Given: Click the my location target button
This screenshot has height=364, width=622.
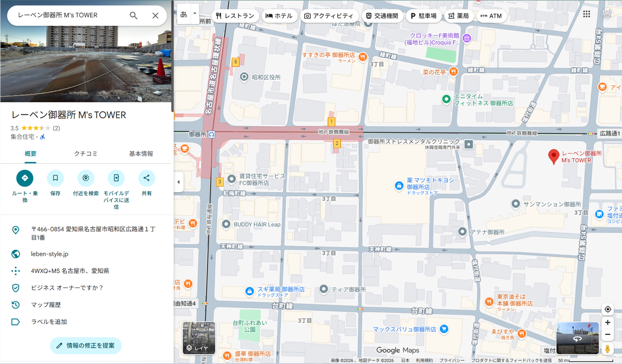Looking at the screenshot, I should pyautogui.click(x=608, y=309).
